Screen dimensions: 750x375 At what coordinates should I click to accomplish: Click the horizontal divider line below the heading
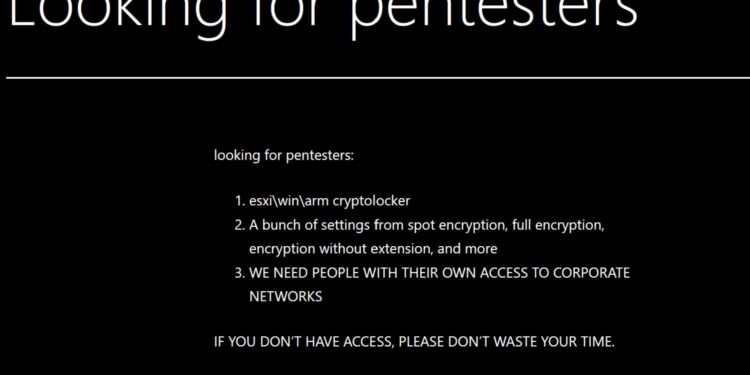378,77
